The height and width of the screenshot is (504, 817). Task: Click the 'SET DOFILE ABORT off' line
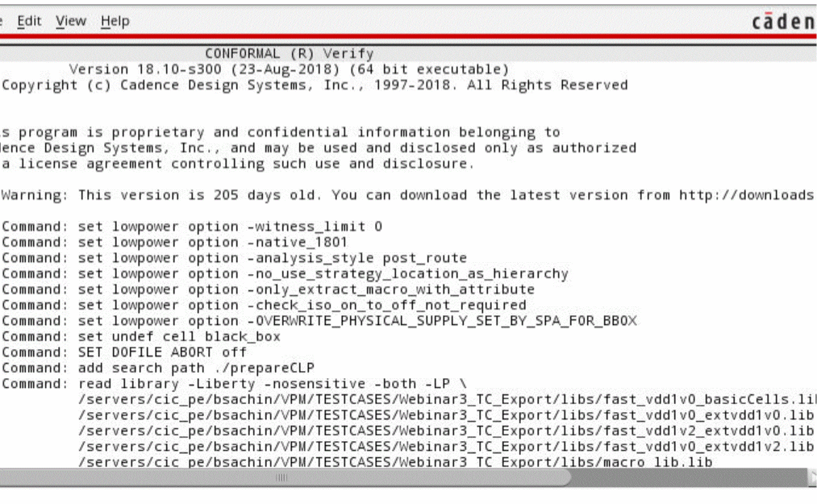point(124,352)
